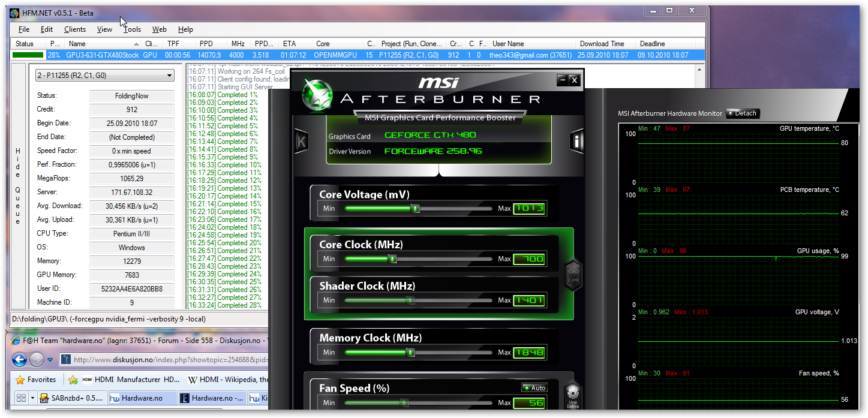
Task: Open the IE recent pages dropdown arrow
Action: [x=50, y=360]
